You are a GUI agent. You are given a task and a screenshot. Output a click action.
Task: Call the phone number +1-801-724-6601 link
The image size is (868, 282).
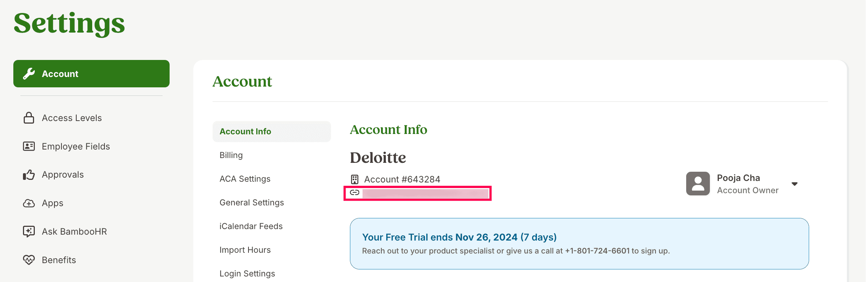[597, 251]
